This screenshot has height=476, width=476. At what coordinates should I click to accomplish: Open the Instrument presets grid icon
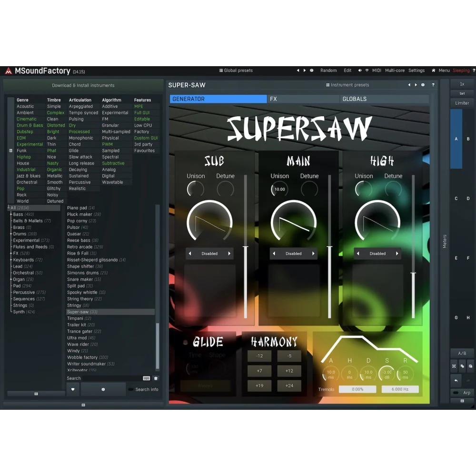327,85
